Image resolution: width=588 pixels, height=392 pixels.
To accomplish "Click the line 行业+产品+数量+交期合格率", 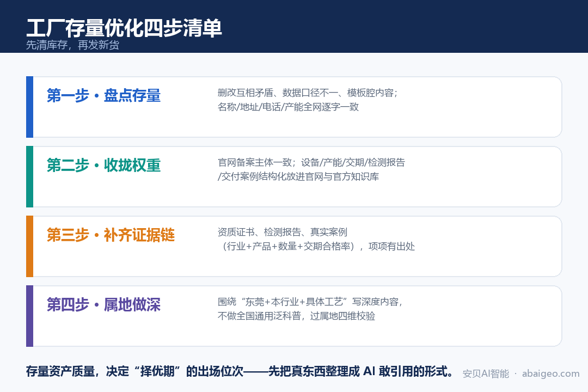I will point(286,247).
